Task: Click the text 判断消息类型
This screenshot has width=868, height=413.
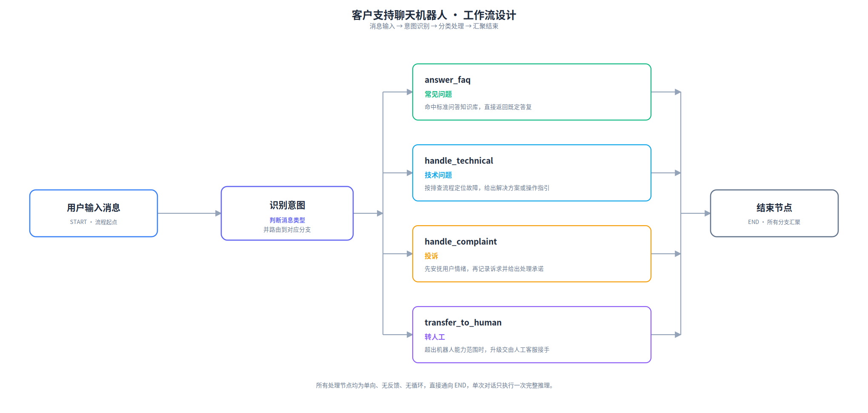Action: [x=287, y=220]
